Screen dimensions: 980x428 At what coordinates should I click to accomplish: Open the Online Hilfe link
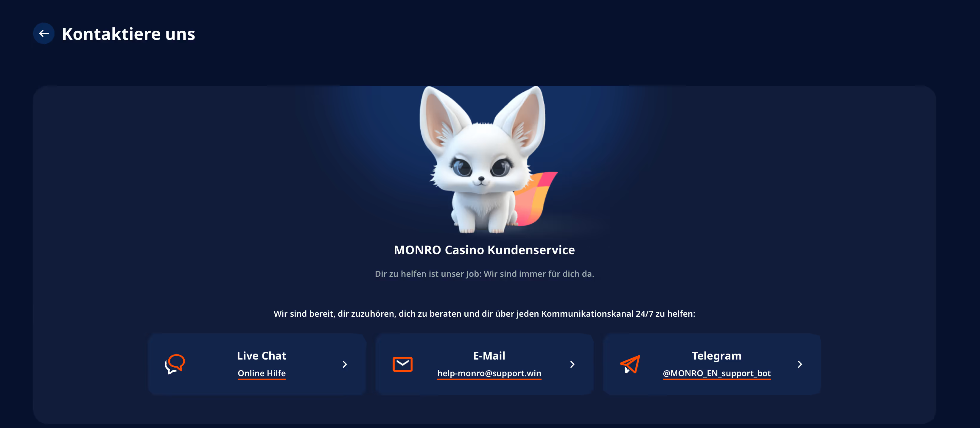[x=262, y=373]
